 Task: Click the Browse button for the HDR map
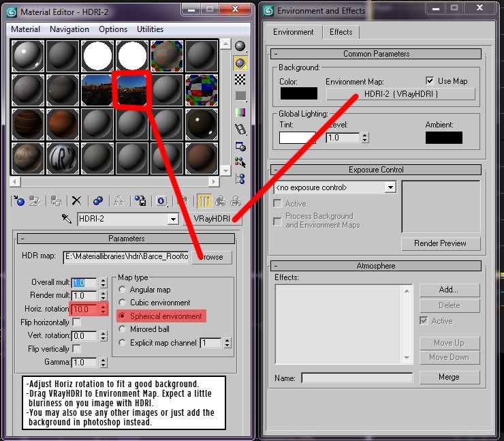pos(212,257)
